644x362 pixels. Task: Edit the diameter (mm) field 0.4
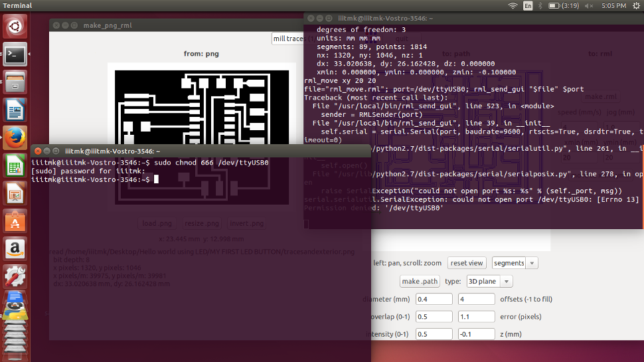(x=434, y=299)
